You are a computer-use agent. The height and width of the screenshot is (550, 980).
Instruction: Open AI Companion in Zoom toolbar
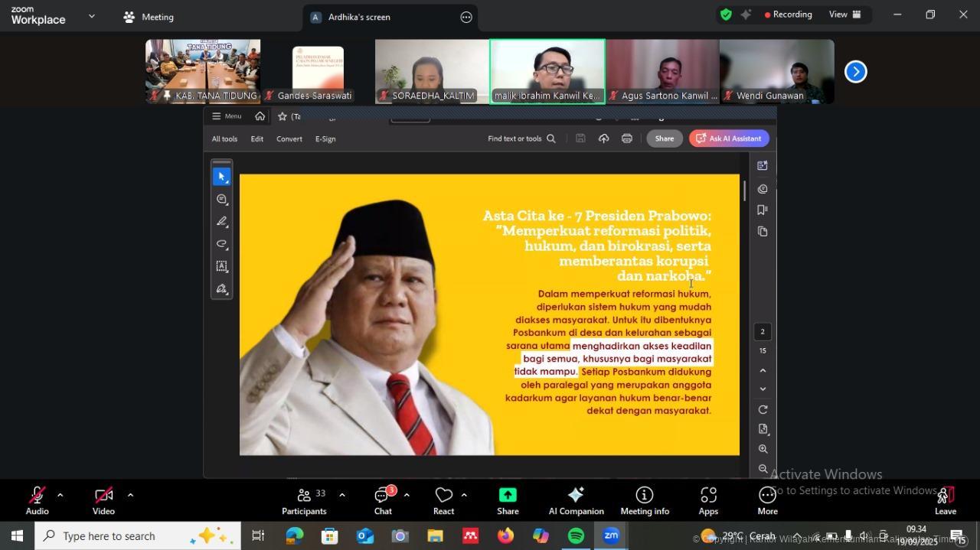tap(577, 501)
